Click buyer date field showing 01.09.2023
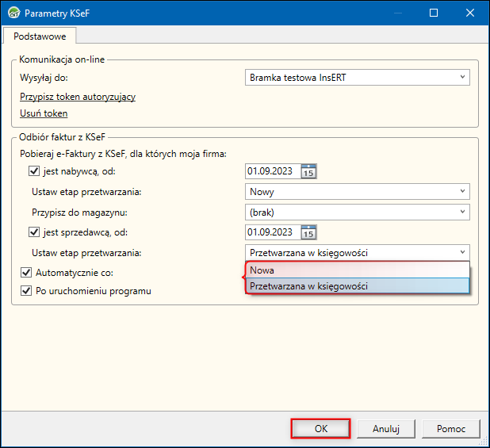Screen dimensions: 490x448 (271, 170)
